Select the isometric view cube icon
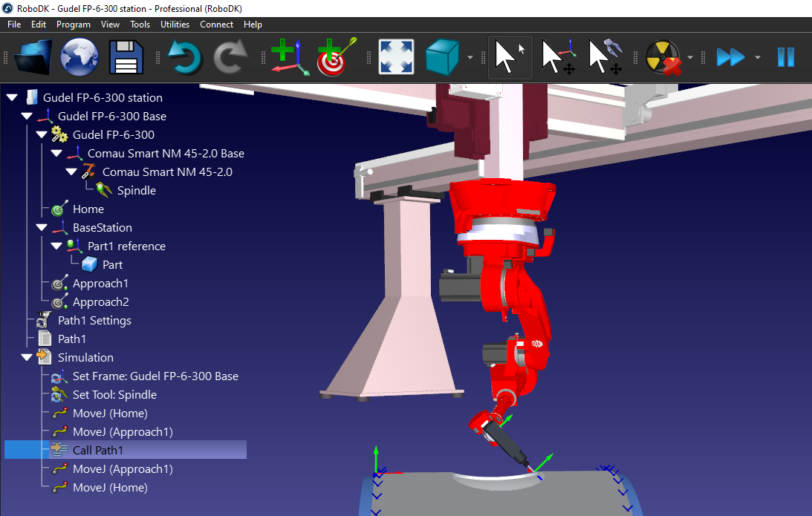 pyautogui.click(x=444, y=57)
